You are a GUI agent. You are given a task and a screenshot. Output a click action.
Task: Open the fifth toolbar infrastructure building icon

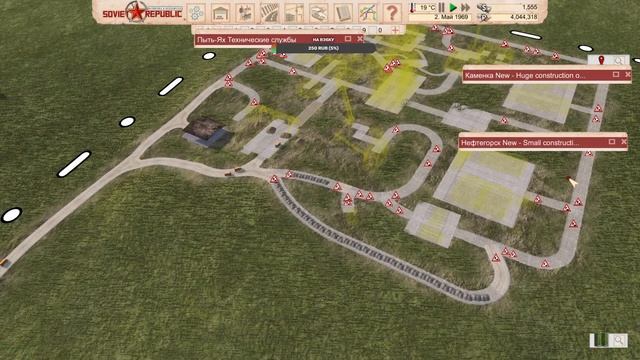point(294,13)
